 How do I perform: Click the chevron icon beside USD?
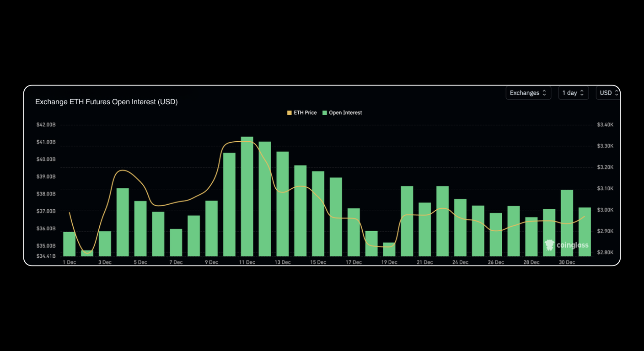pos(617,93)
